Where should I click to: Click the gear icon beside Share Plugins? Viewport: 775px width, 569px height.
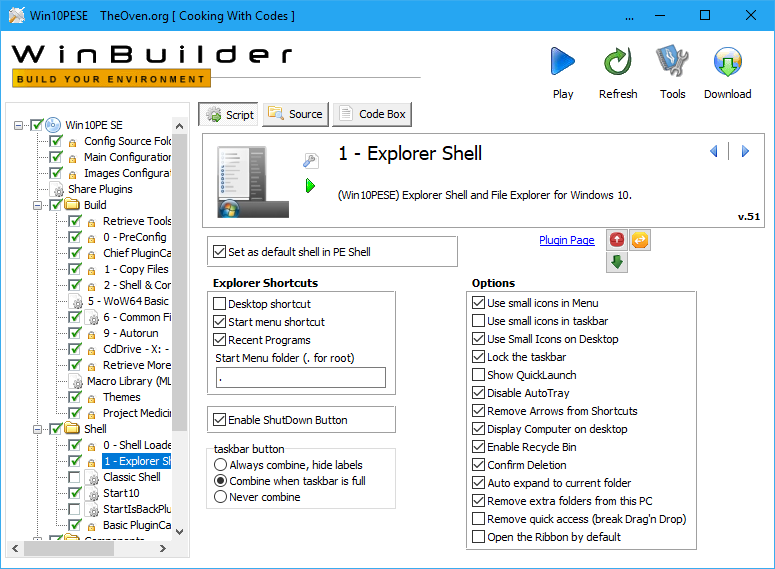click(x=58, y=190)
